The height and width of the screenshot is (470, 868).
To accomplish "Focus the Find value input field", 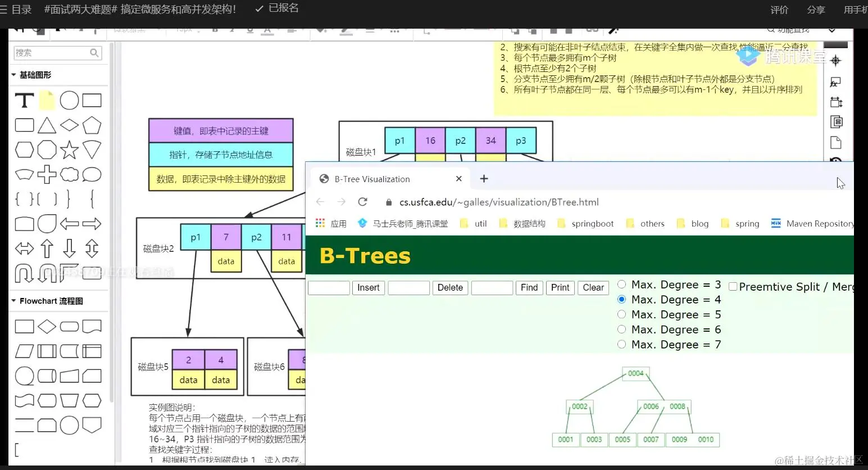I will pos(492,288).
